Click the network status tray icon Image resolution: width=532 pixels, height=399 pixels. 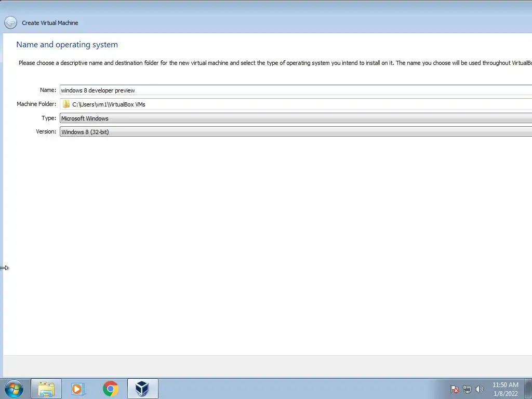point(467,389)
